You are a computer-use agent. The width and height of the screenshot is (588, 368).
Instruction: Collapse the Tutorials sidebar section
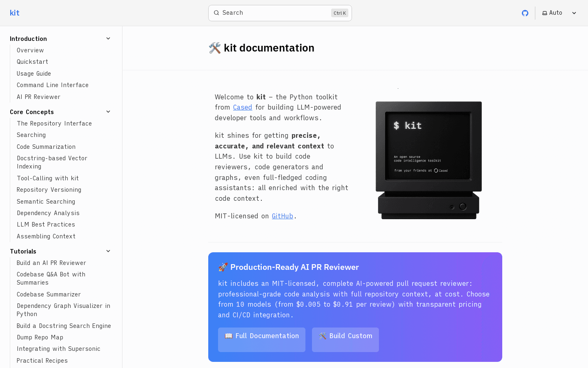click(108, 251)
